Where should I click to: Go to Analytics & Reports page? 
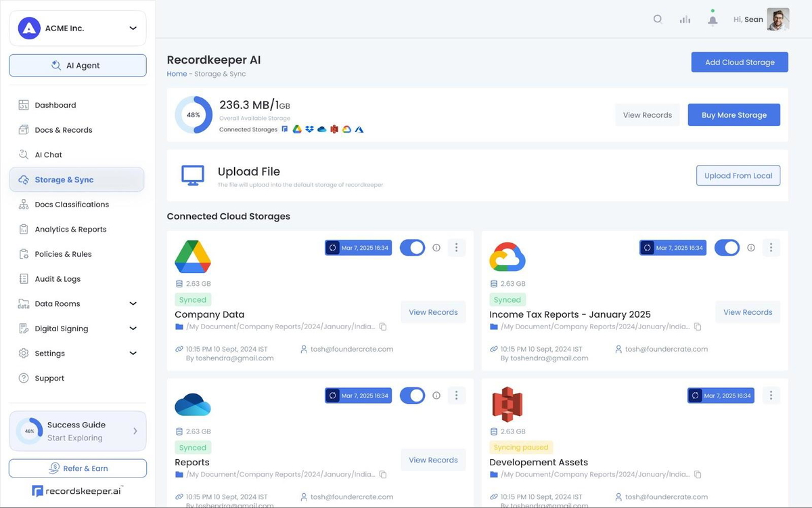tap(70, 230)
